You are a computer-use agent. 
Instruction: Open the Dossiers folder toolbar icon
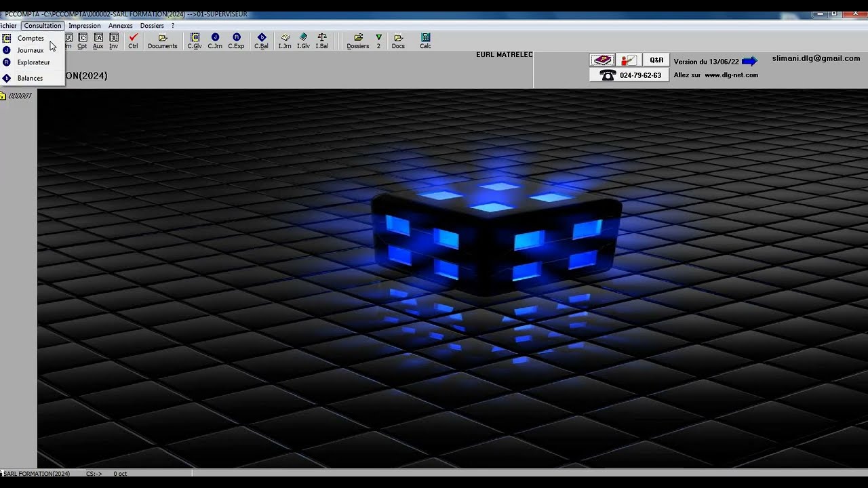358,41
